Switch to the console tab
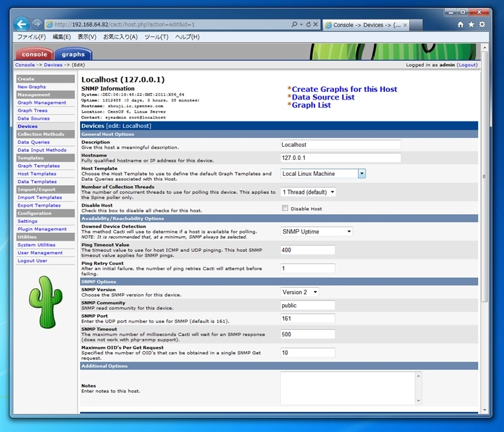Screen dimensions: 504x432 [35, 54]
